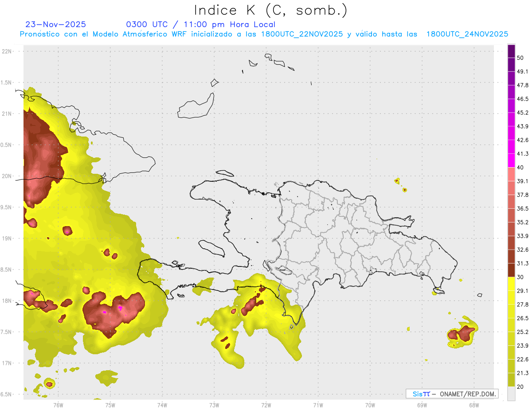
Task: Click the "25.2" legend value
Action: (x=523, y=332)
